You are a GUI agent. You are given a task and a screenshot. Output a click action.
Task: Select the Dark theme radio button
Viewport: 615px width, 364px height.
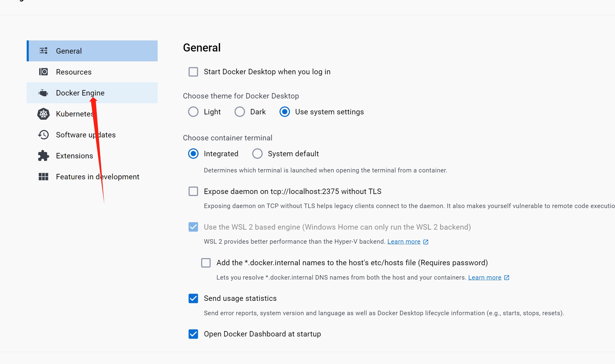pos(240,112)
